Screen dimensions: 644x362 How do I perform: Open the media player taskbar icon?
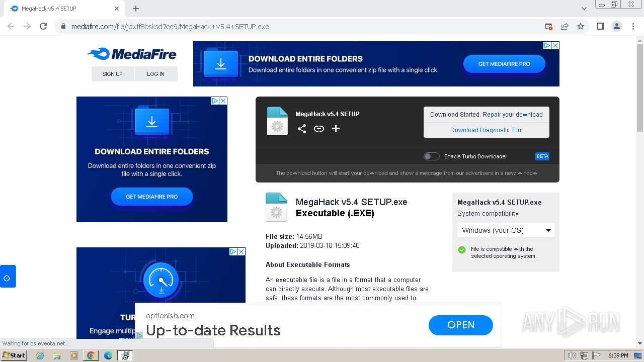coord(74,355)
